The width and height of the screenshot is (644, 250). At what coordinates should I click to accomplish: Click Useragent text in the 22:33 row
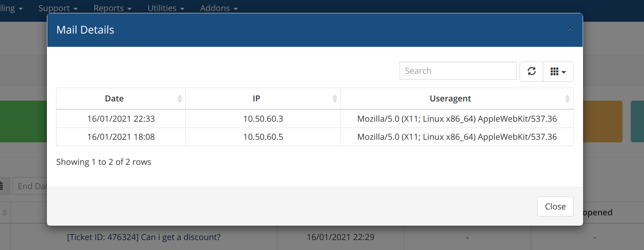pyautogui.click(x=457, y=119)
